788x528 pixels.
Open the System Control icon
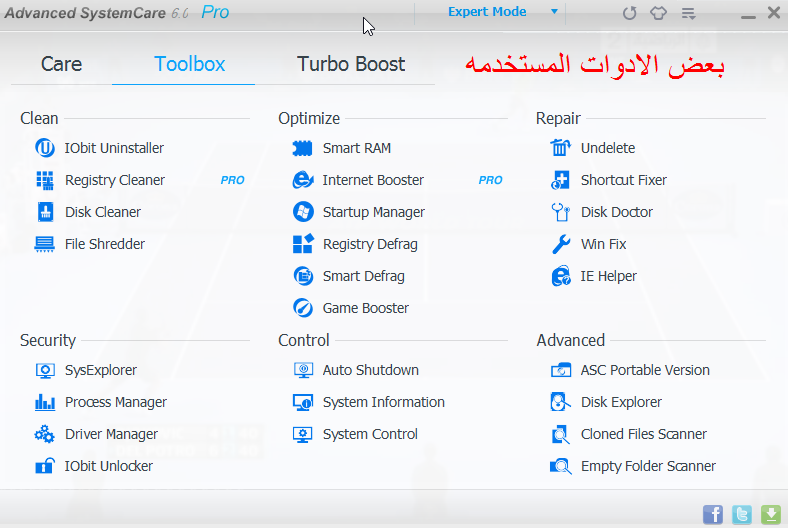coord(303,435)
